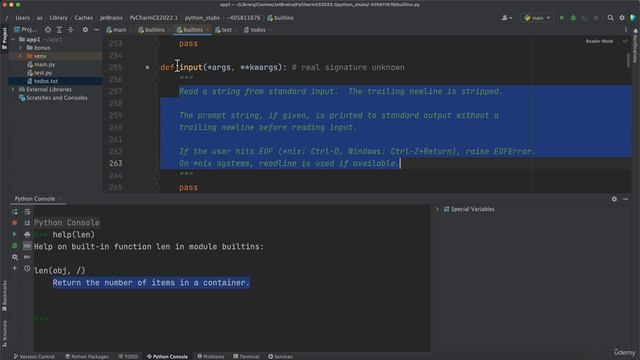The height and width of the screenshot is (360, 640).
Task: Stop the Python Console with red square
Action: pos(15,223)
